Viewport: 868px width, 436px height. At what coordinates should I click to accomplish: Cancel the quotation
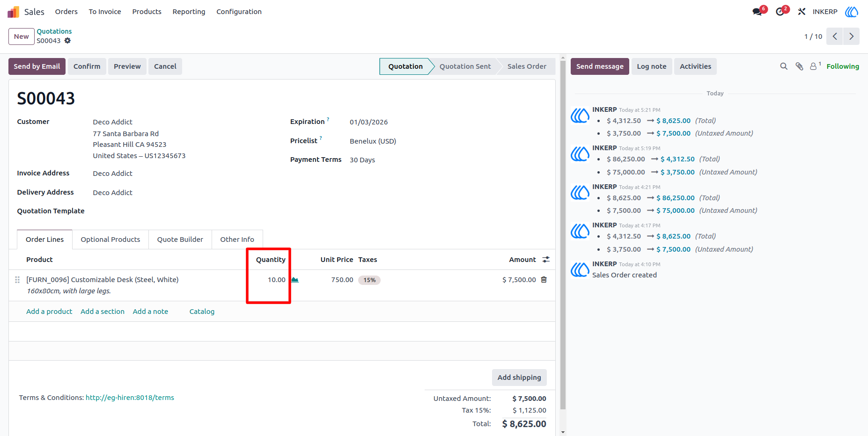click(165, 66)
